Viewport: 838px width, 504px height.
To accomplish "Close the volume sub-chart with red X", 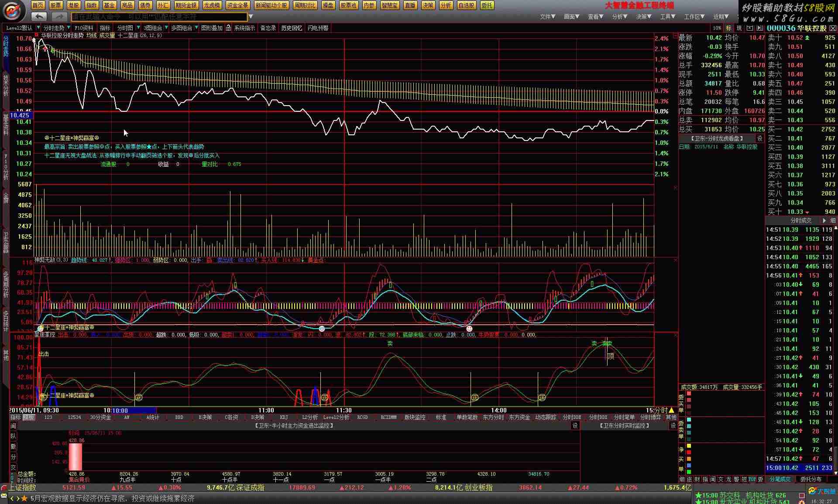I will click(x=675, y=188).
